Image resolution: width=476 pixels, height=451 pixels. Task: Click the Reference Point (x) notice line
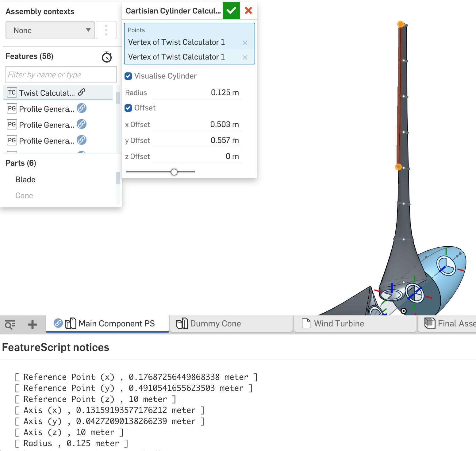(x=136, y=377)
